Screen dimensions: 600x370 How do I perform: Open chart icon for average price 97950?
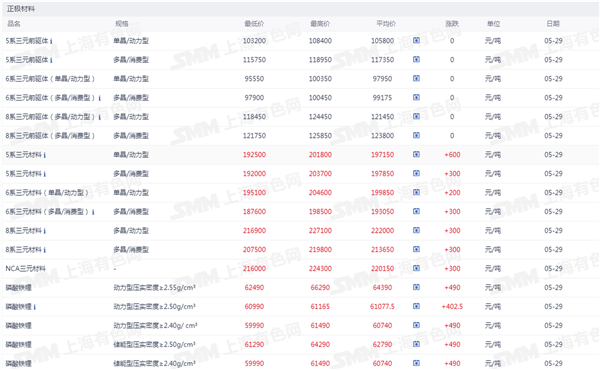point(416,78)
